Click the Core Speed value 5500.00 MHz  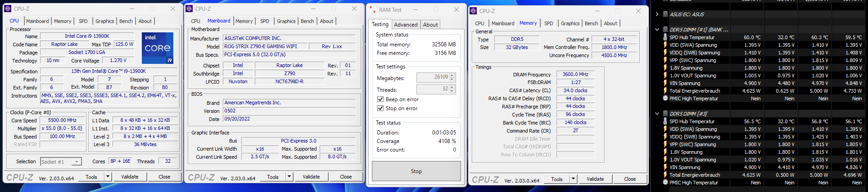pos(62,120)
